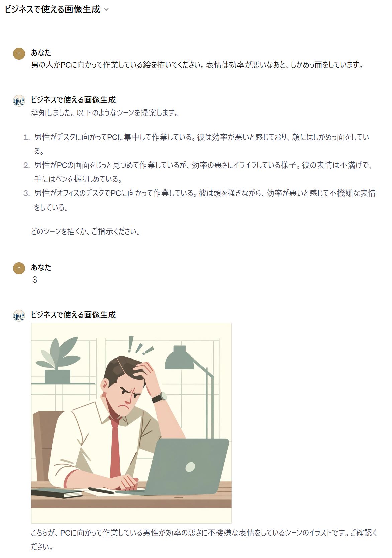392x558 pixels.
Task: Click the ビジネスで使える画像生成 header title
Action: [52, 9]
